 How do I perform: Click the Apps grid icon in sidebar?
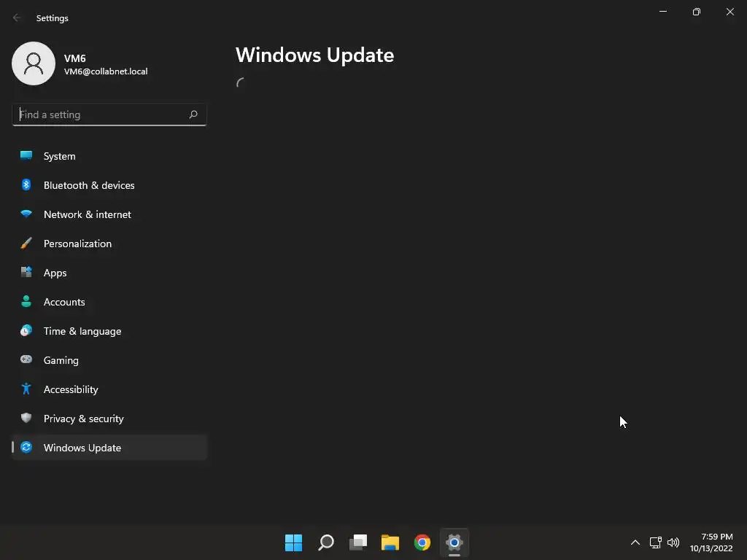[x=26, y=273]
